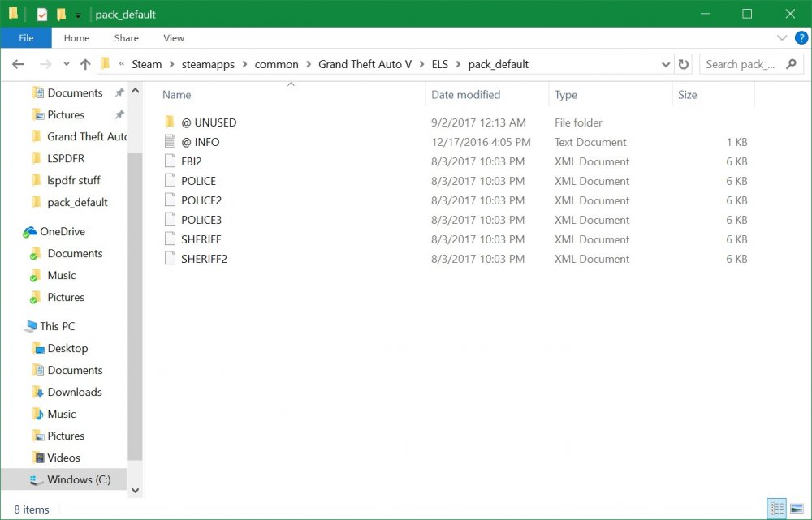This screenshot has width=812, height=520.
Task: Expand the ribbon with the chevron
Action: tap(782, 38)
